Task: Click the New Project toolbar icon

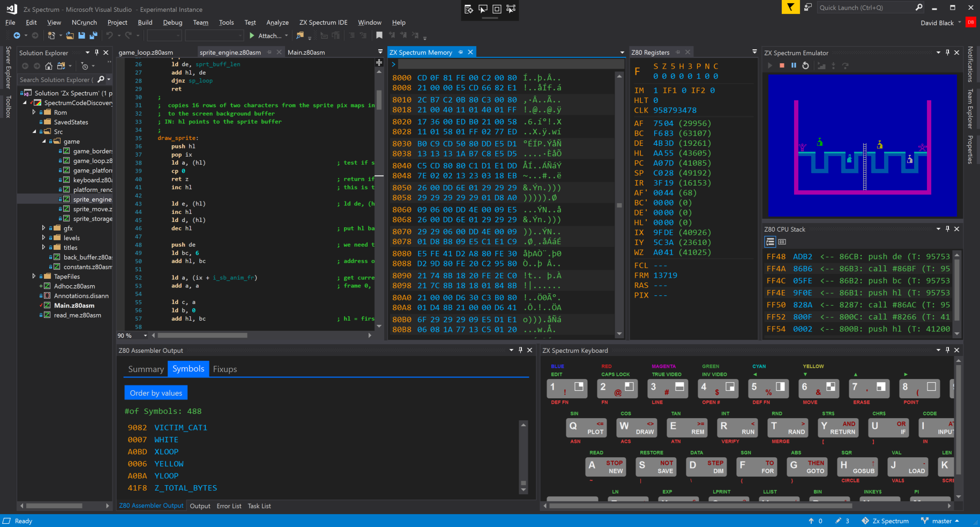Action: 51,35
